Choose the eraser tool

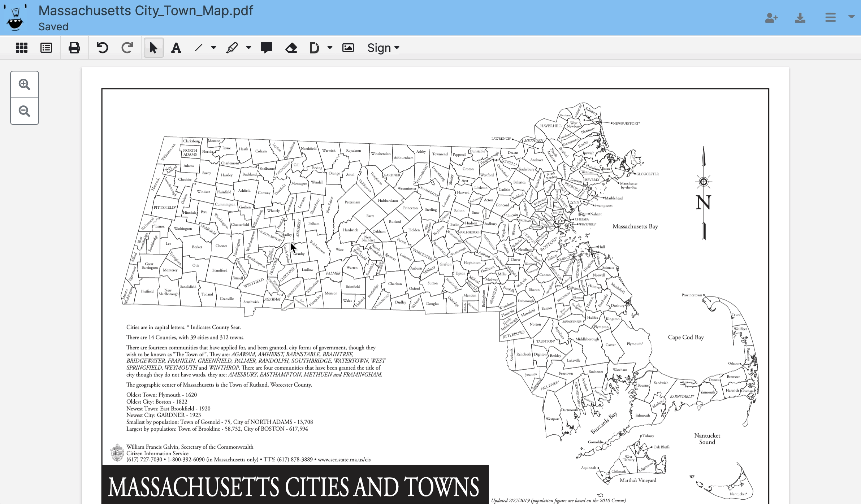(x=291, y=48)
